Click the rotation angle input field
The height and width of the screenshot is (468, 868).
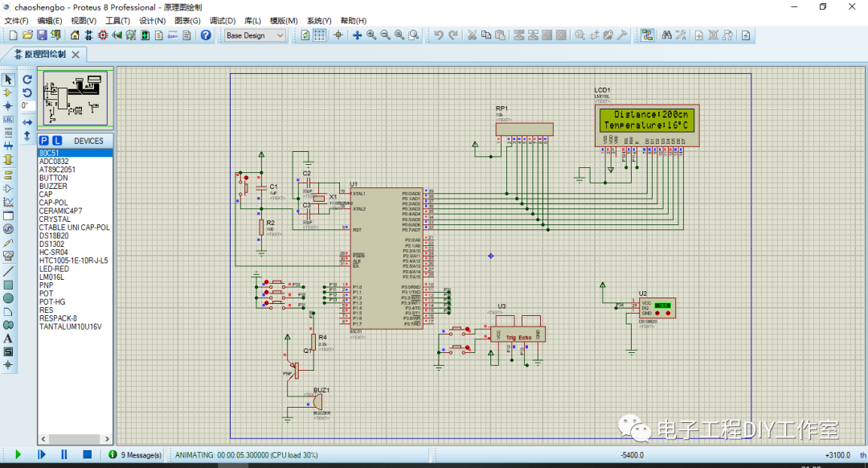click(27, 106)
